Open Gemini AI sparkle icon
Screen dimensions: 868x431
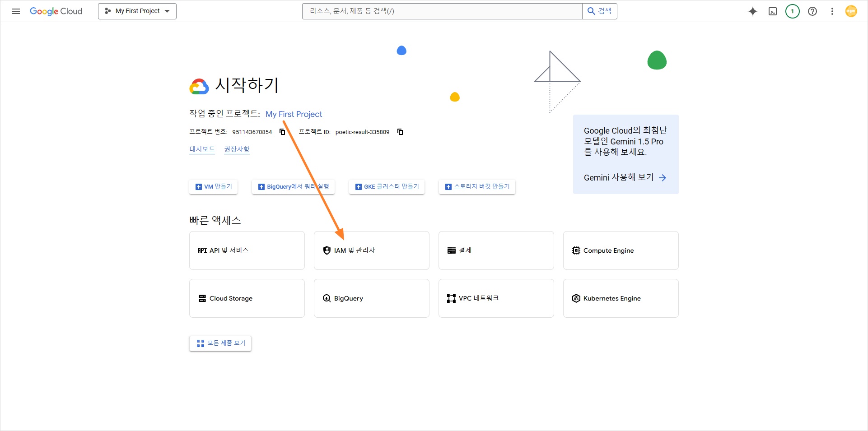753,11
